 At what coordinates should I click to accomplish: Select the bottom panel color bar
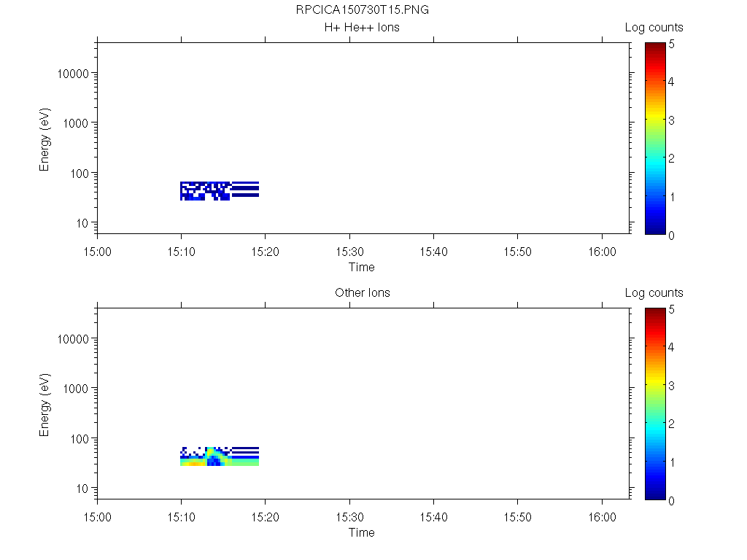coord(655,404)
